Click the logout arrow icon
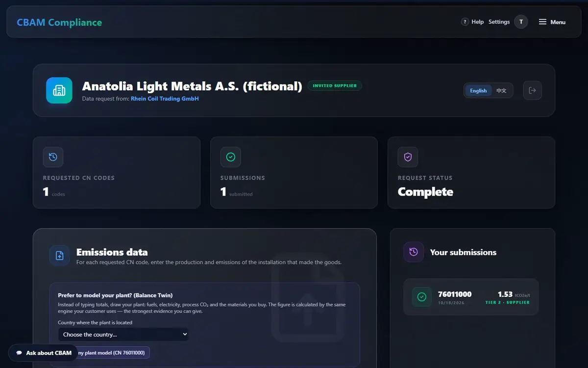 pyautogui.click(x=533, y=90)
